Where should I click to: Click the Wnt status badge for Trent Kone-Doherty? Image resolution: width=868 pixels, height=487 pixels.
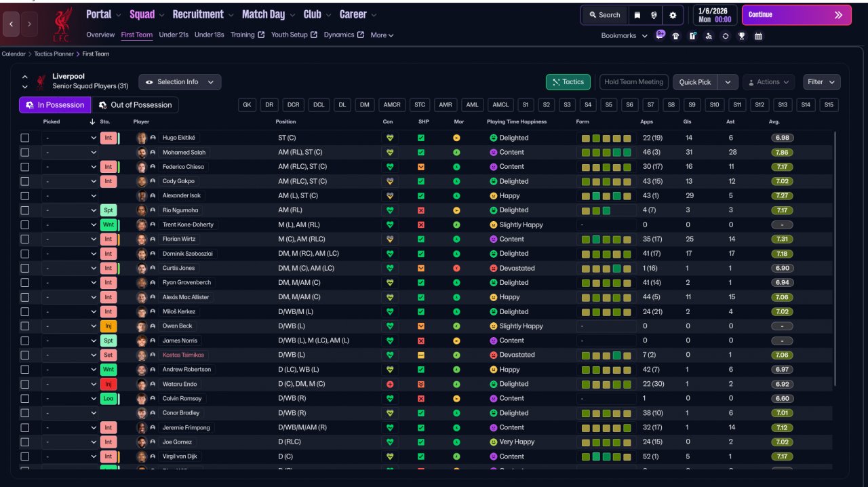[x=108, y=225]
